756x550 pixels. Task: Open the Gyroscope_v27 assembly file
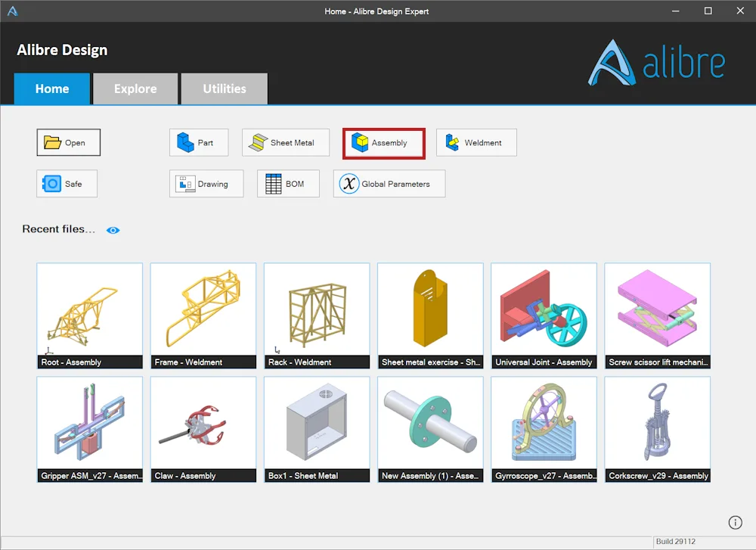pos(544,430)
